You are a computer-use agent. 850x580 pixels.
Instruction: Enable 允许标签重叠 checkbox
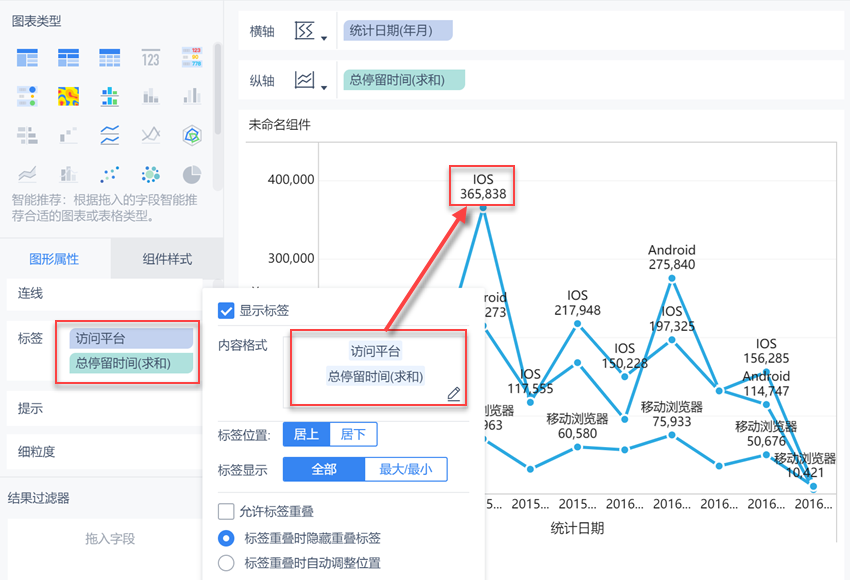pyautogui.click(x=226, y=511)
